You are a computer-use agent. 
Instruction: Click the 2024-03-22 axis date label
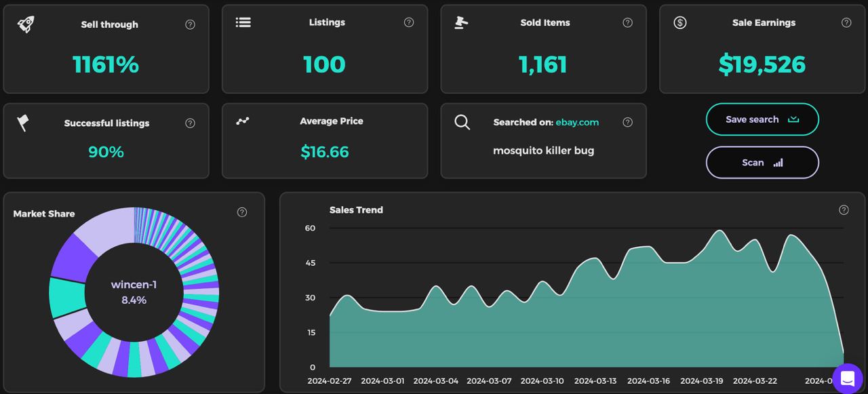click(755, 381)
